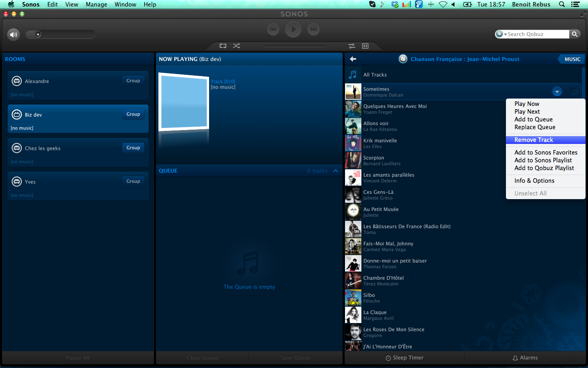This screenshot has height=368, width=588.
Task: Click the Spotlight search icon in menu bar
Action: pos(562,4)
